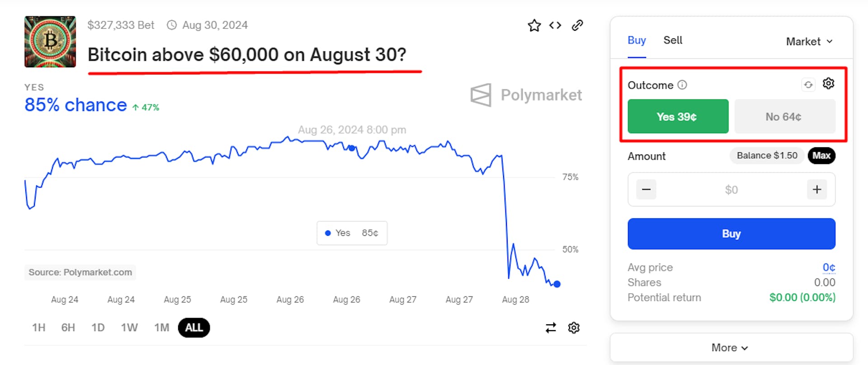Select the Yes 39¢ outcome
This screenshot has width=868, height=365.
tap(678, 116)
